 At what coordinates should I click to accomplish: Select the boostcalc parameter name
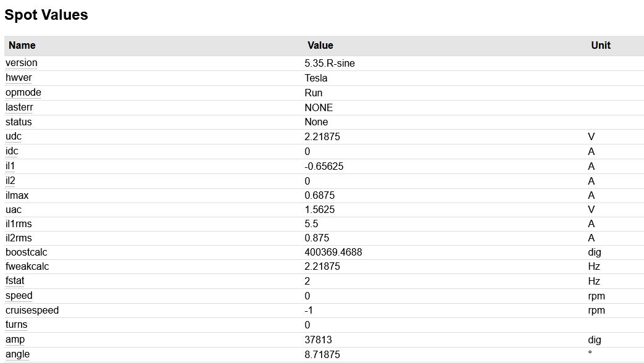pos(27,252)
